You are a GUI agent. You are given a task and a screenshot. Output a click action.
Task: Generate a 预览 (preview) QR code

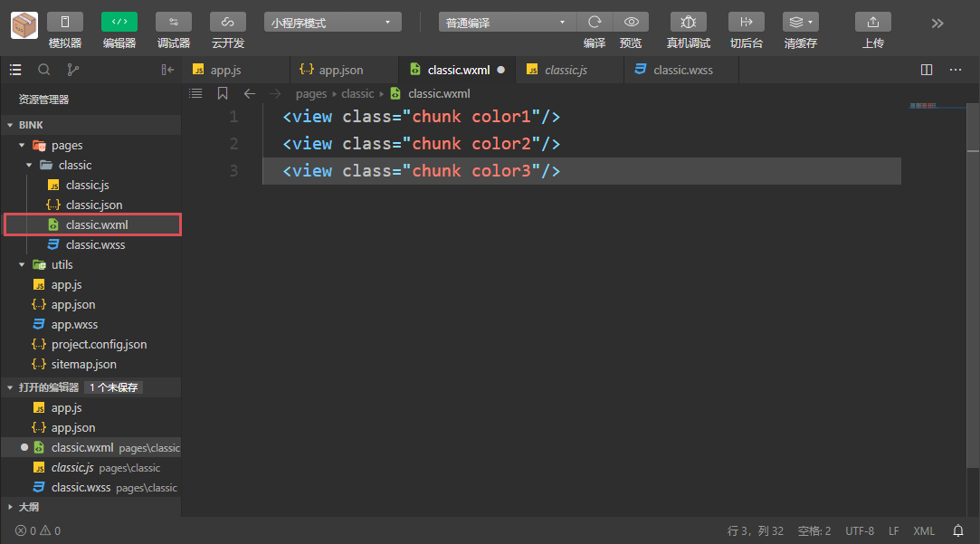[x=631, y=22]
